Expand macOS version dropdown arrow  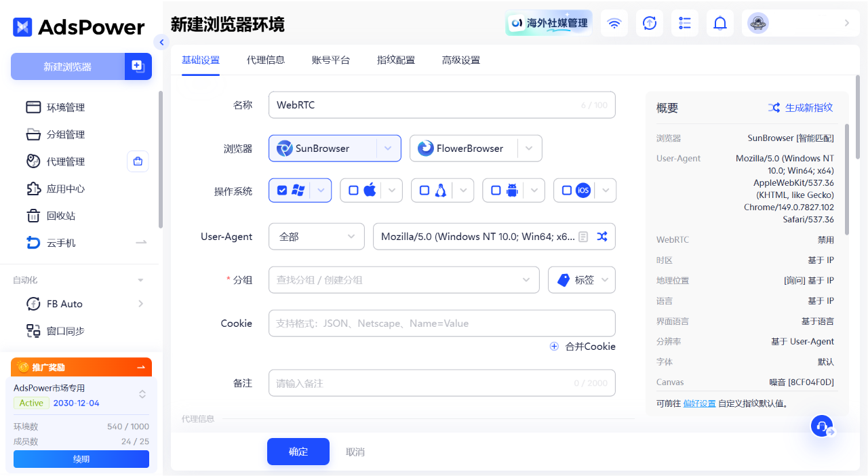(x=392, y=191)
